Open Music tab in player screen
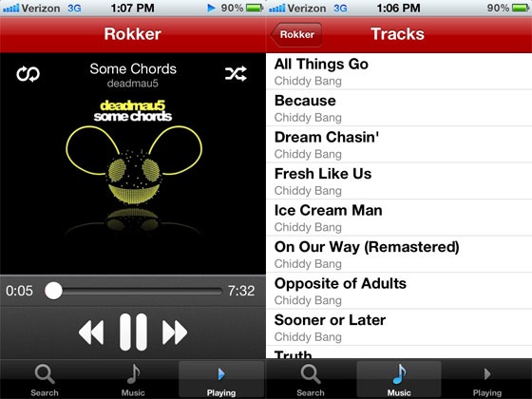 (x=133, y=379)
